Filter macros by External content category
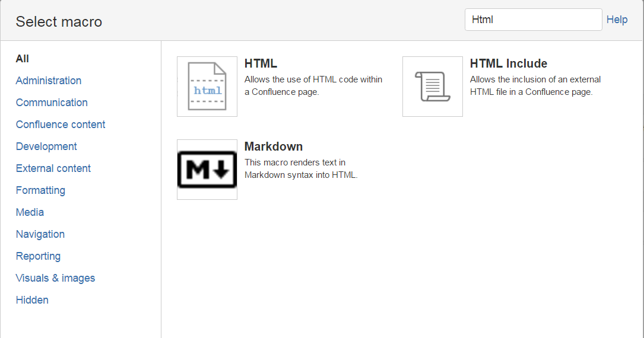Image resolution: width=644 pixels, height=338 pixels. [x=53, y=168]
